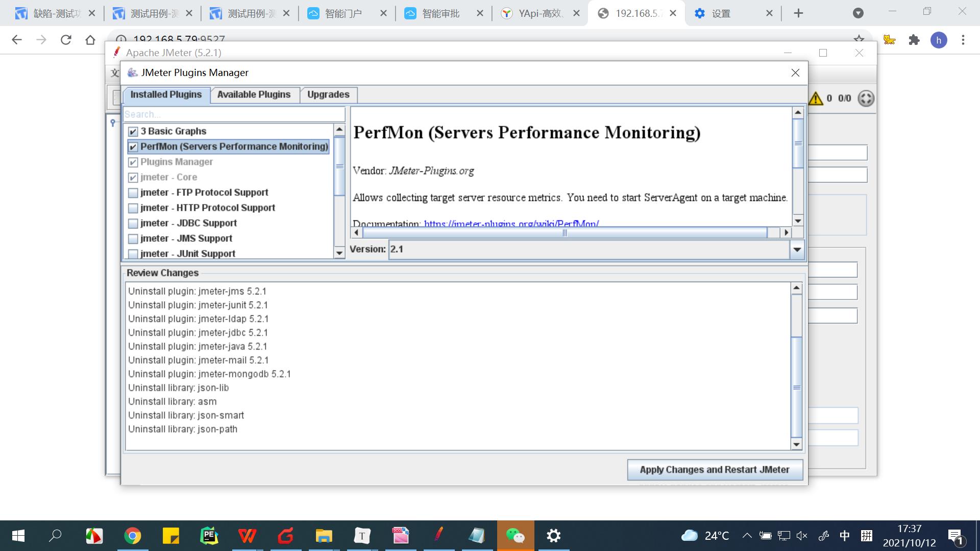Check jmeter - JMS Support checkbox
The width and height of the screenshot is (980, 551).
[133, 239]
